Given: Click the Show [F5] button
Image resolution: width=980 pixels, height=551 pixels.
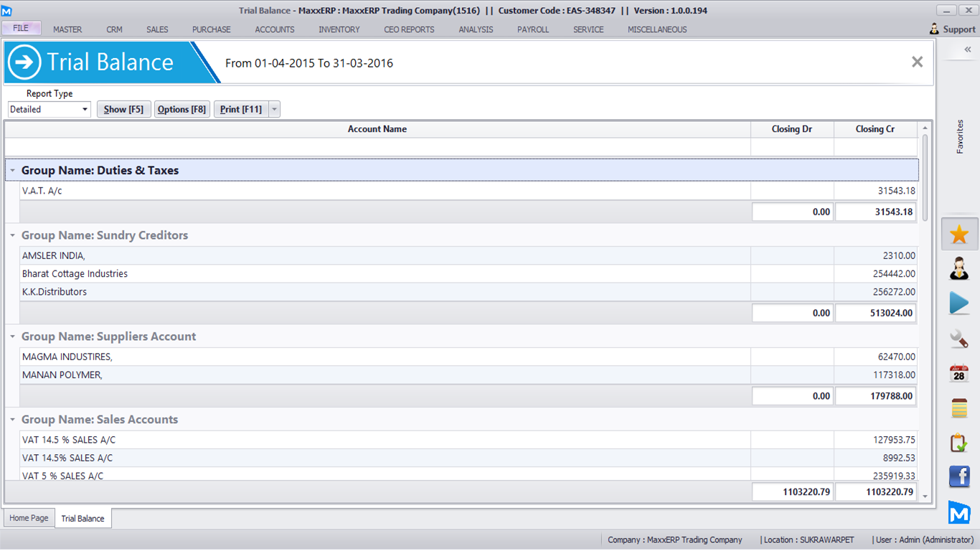Looking at the screenshot, I should (123, 110).
